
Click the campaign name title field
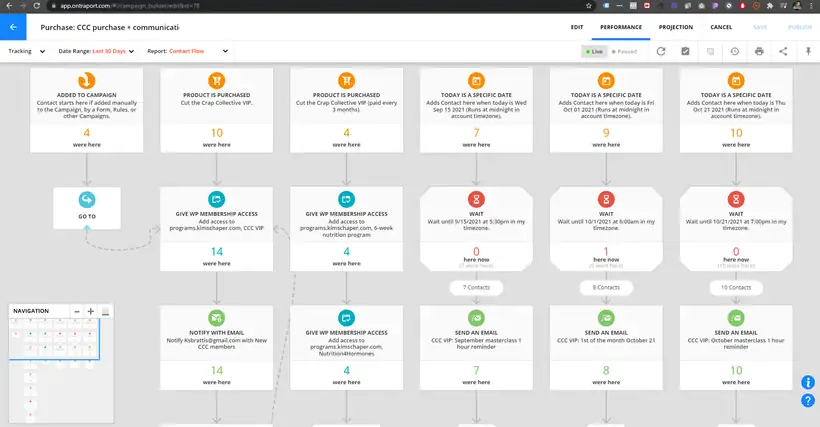point(110,27)
